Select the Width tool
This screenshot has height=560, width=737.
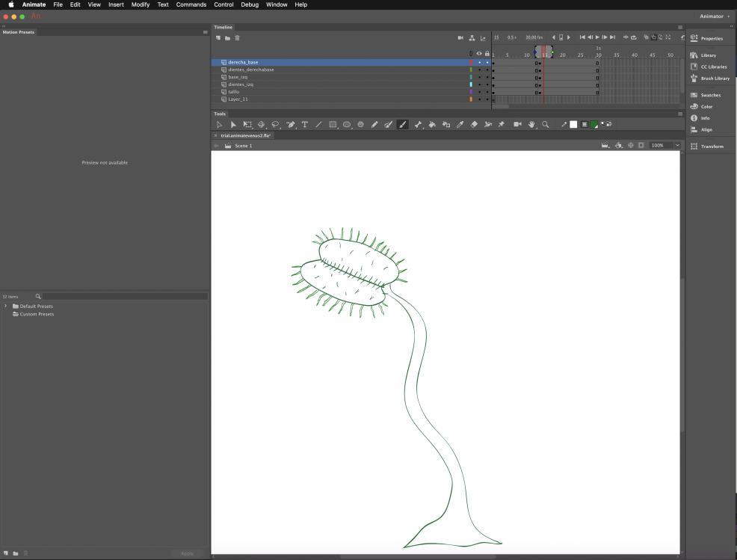pos(488,124)
